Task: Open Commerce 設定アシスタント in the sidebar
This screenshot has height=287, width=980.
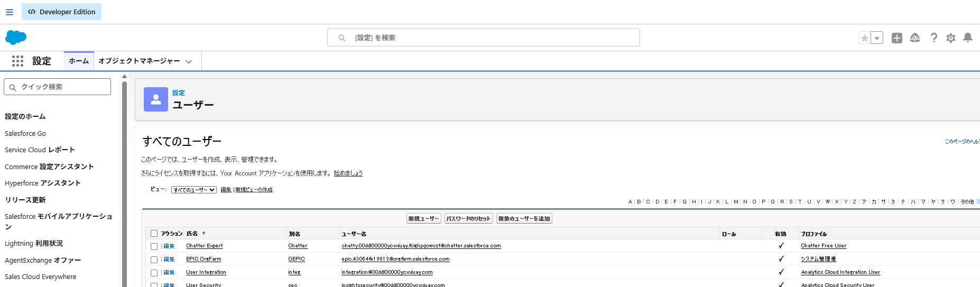Action: click(49, 166)
